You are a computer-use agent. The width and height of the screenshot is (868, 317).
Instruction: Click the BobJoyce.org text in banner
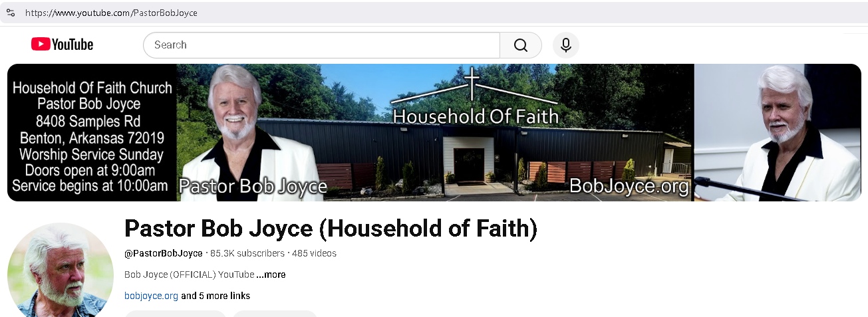pos(629,187)
